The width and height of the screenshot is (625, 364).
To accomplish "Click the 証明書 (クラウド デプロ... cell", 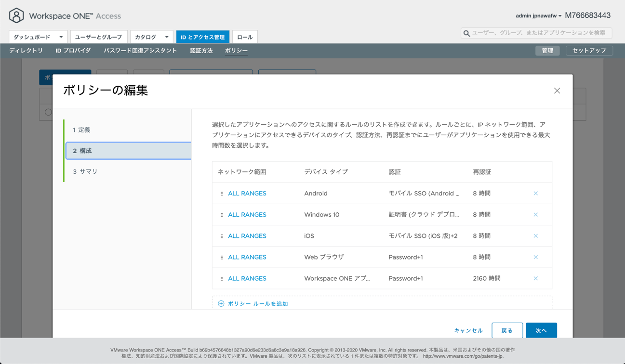I will [424, 215].
